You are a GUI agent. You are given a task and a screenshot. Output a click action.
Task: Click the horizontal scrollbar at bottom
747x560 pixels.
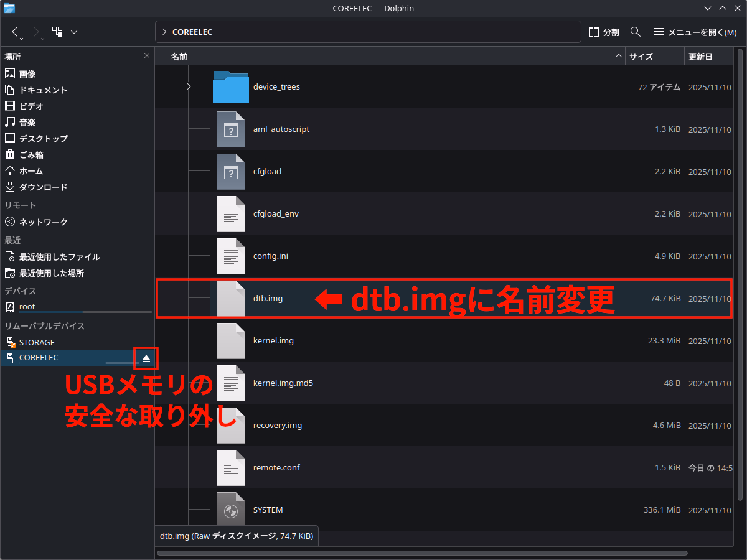[423, 553]
